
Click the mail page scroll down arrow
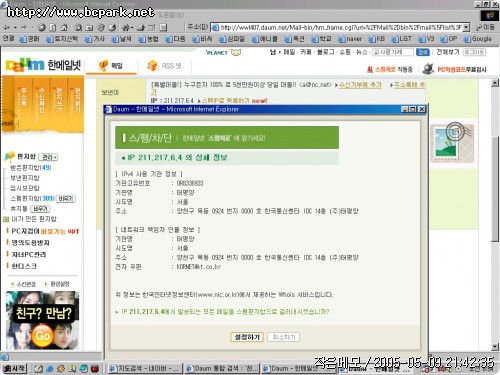tap(495, 347)
